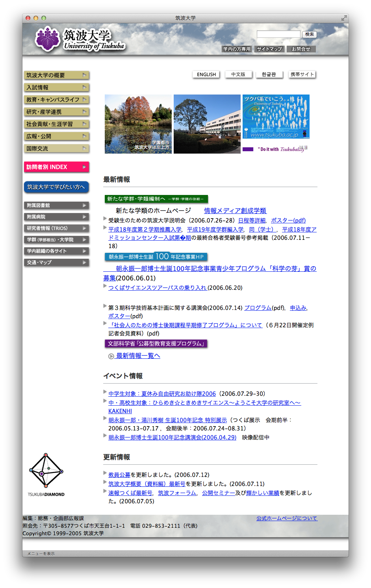Open the 速報つくば最新号 link
This screenshot has width=371, height=588.
point(130,493)
